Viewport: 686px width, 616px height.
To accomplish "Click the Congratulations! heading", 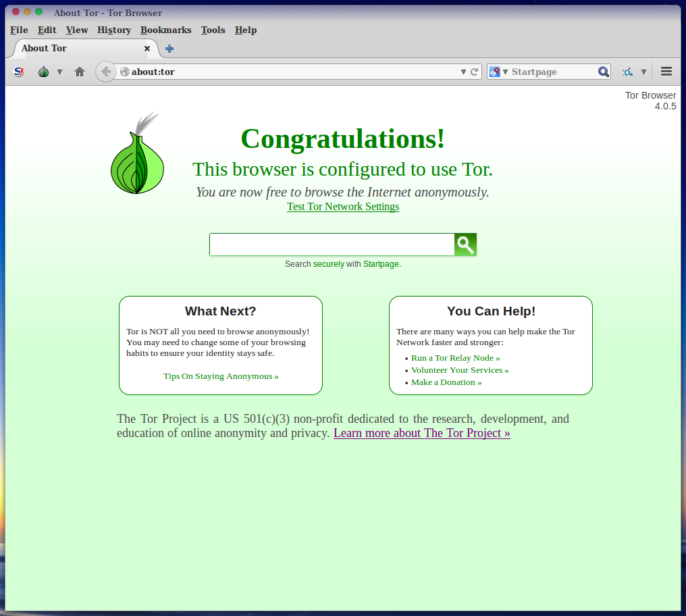I will tap(343, 138).
